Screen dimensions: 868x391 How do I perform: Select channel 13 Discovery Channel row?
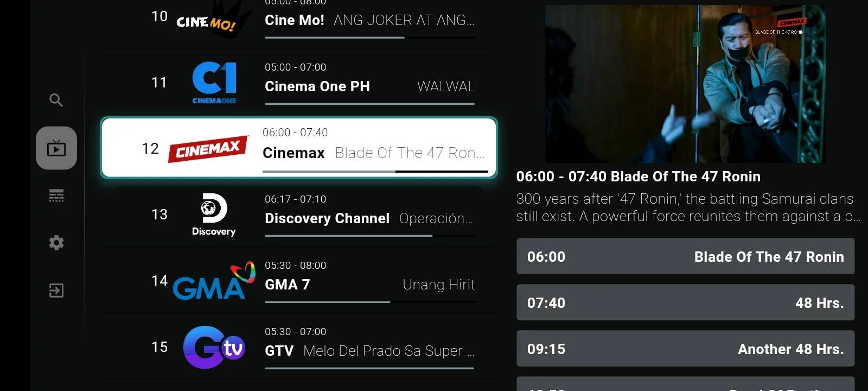pyautogui.click(x=298, y=215)
